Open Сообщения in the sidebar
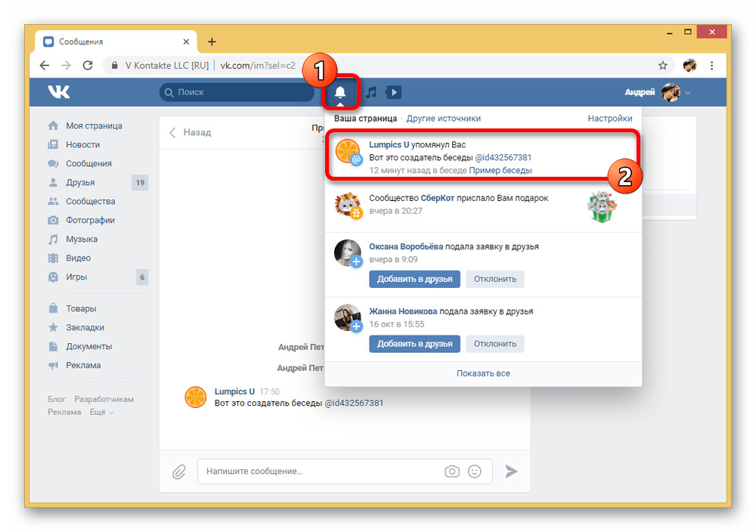 point(88,163)
